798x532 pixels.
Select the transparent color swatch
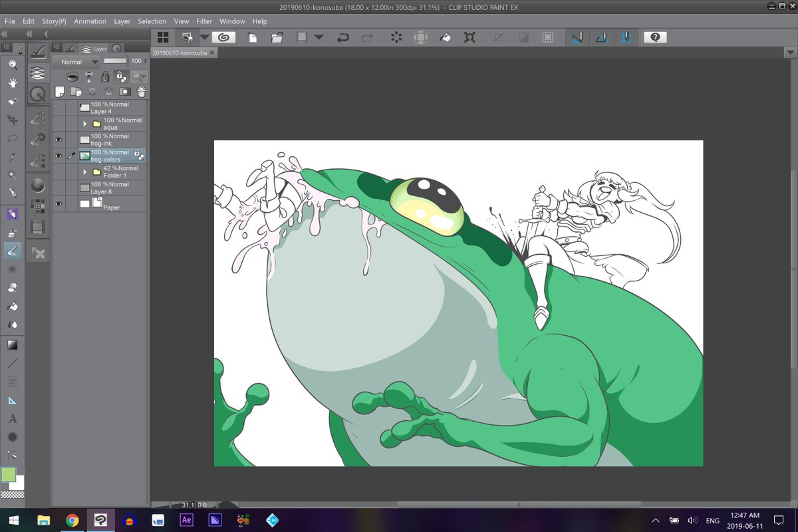coord(13,494)
